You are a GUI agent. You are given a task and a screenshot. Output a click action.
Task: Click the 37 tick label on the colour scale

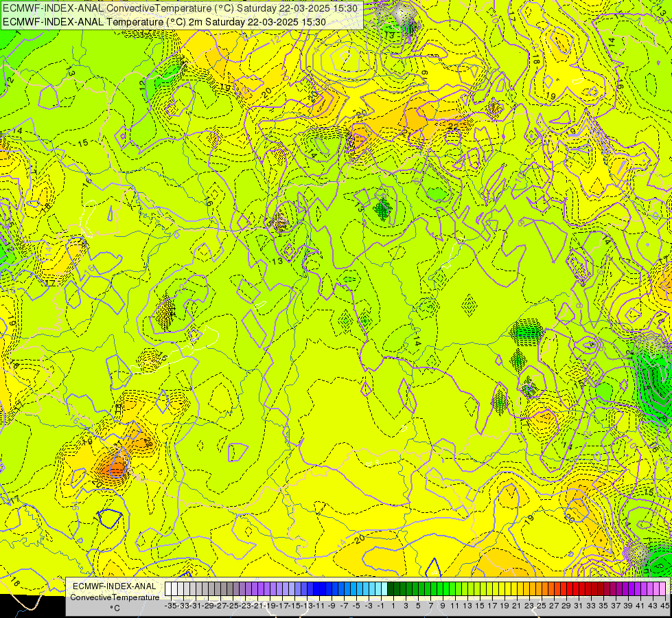point(616,606)
